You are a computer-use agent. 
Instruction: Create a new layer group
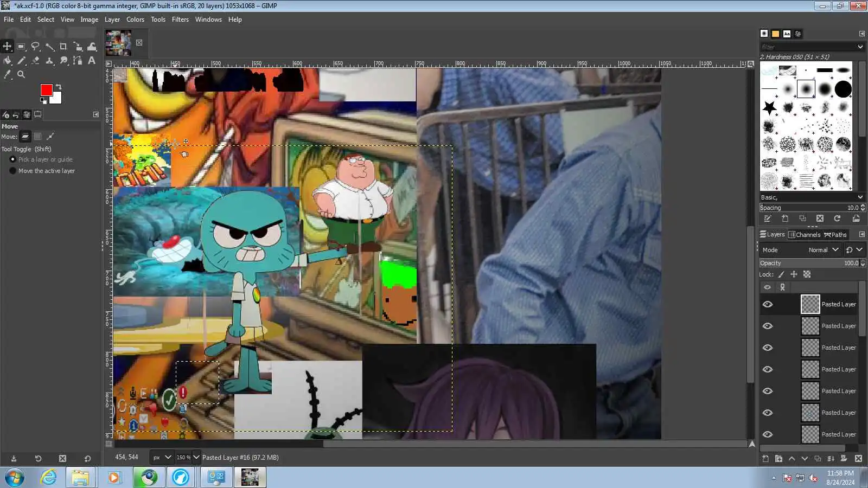click(x=778, y=459)
